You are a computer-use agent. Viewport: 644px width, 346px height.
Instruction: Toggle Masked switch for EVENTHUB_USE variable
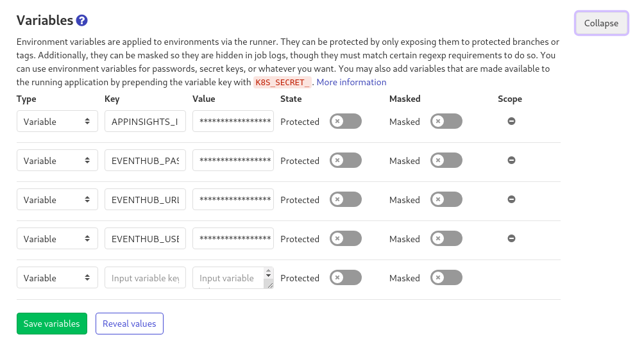[x=446, y=238]
